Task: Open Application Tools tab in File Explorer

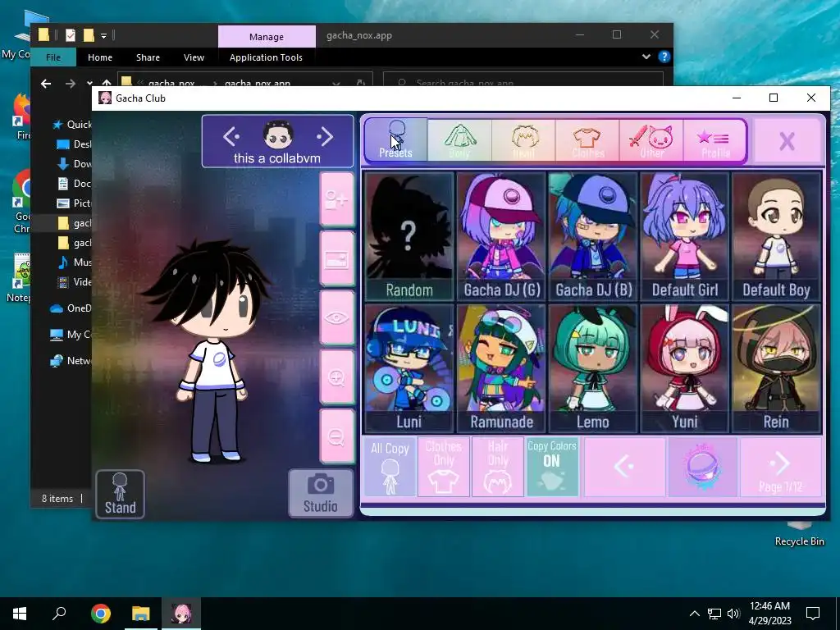Action: pyautogui.click(x=266, y=57)
